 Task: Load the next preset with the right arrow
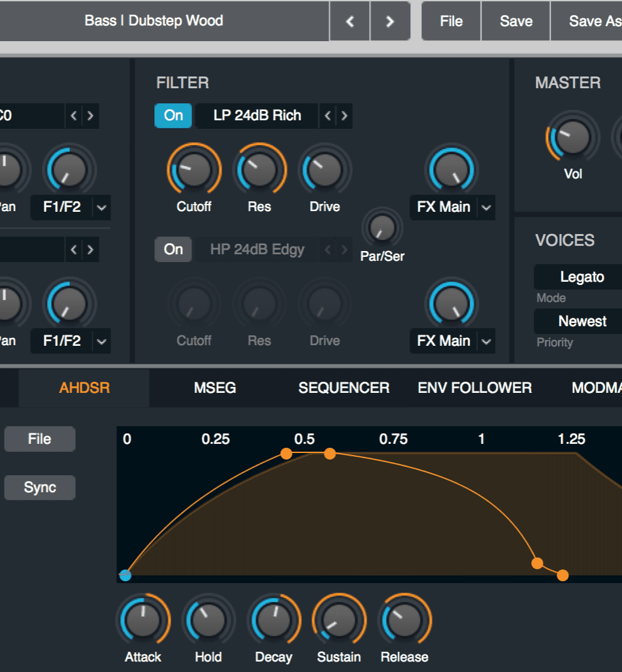(x=390, y=21)
